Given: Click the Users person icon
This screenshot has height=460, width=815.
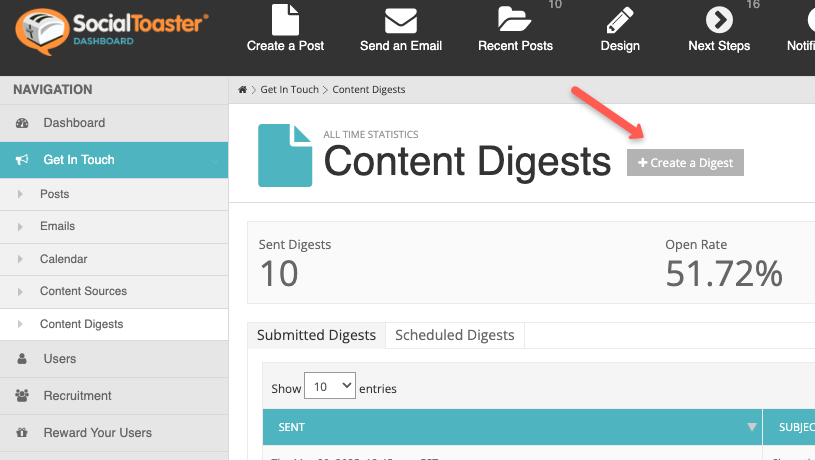Looking at the screenshot, I should pyautogui.click(x=22, y=359).
